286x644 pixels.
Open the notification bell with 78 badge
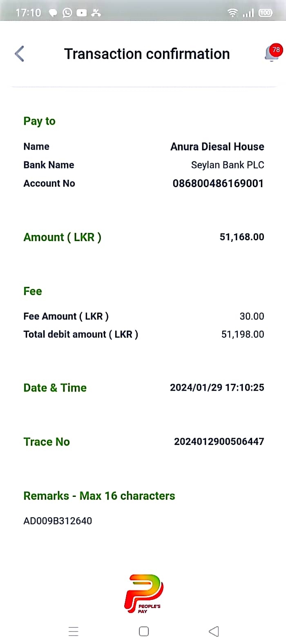coord(273,53)
